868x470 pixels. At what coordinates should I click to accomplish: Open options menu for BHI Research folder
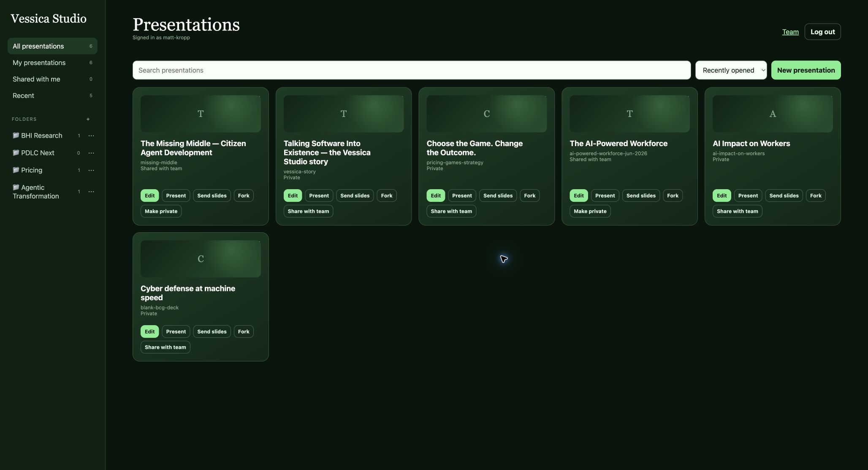pyautogui.click(x=91, y=136)
